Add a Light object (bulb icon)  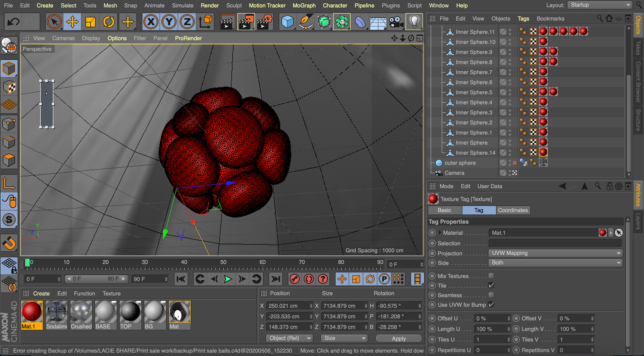click(x=414, y=22)
